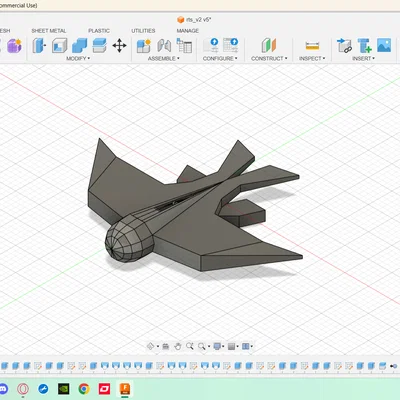Select the sphere nose of the model

pos(129,238)
